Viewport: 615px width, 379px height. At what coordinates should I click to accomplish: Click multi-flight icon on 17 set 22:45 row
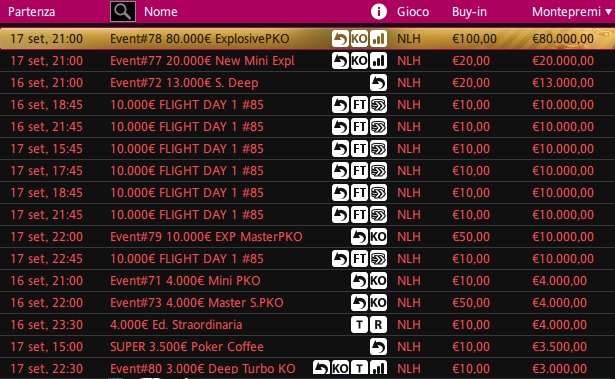click(378, 259)
